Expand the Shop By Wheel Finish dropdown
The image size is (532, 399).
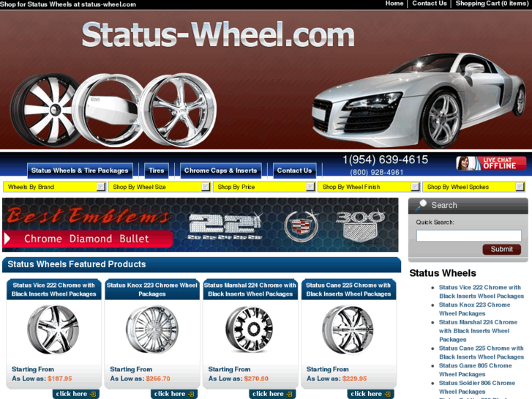[369, 187]
